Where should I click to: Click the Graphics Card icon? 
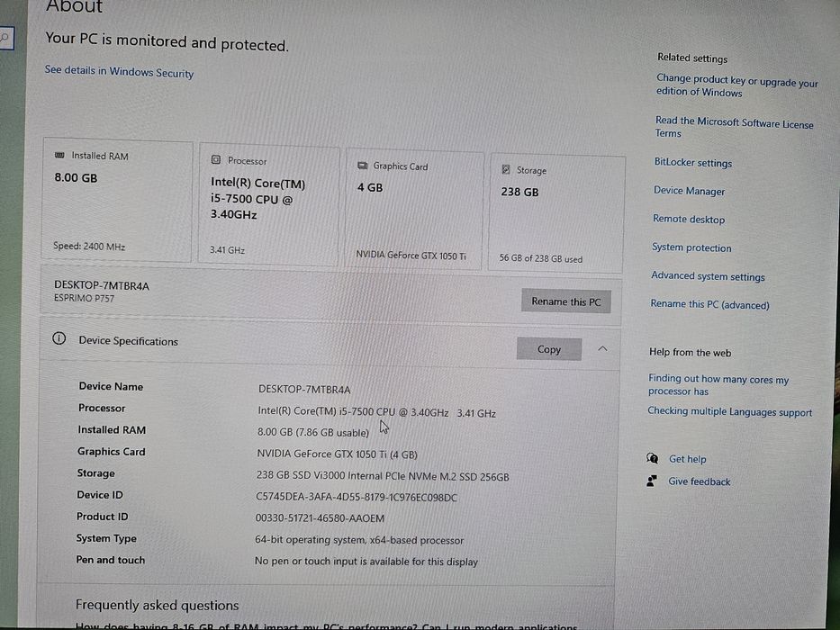pos(363,166)
